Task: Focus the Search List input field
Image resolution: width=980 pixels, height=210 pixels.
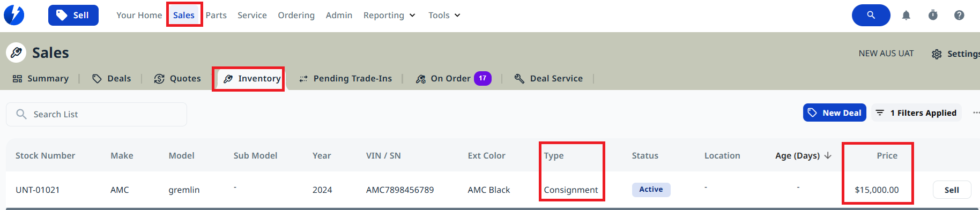Action: pos(96,114)
